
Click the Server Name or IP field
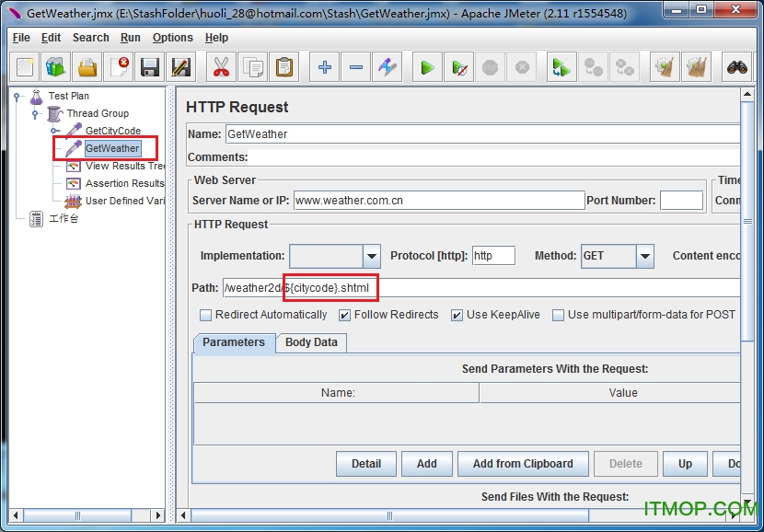click(438, 201)
